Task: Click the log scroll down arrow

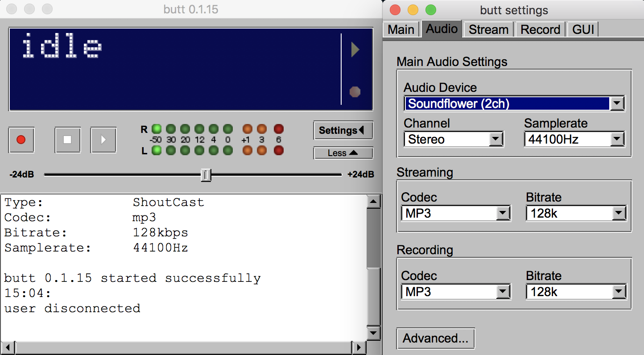Action: [373, 333]
